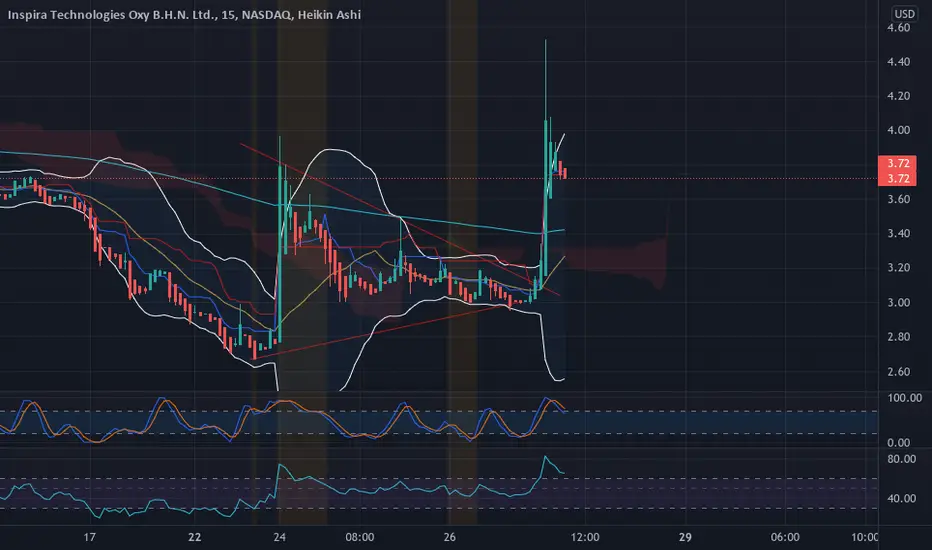Click the latest red candle at 3.72
The height and width of the screenshot is (550, 932).
tap(564, 173)
